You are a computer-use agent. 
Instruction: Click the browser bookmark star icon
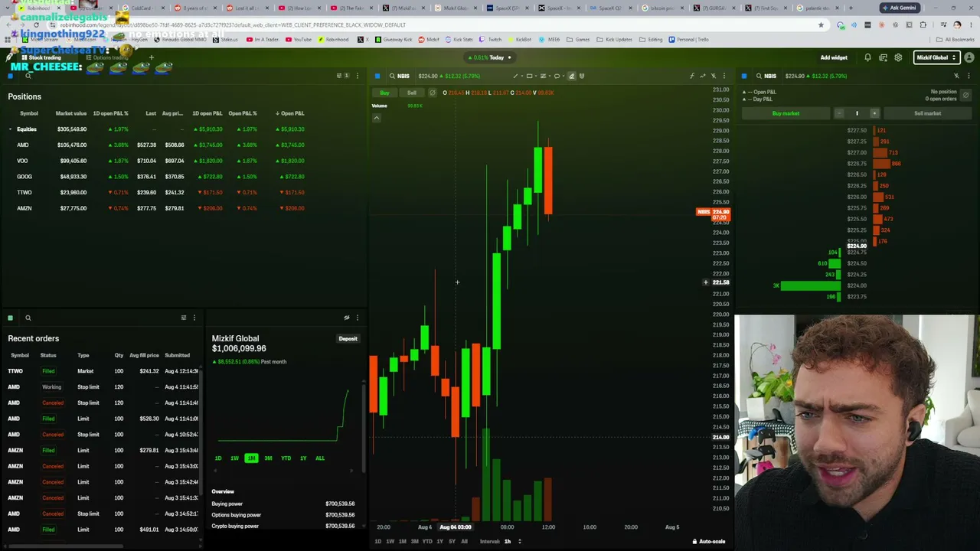[821, 24]
